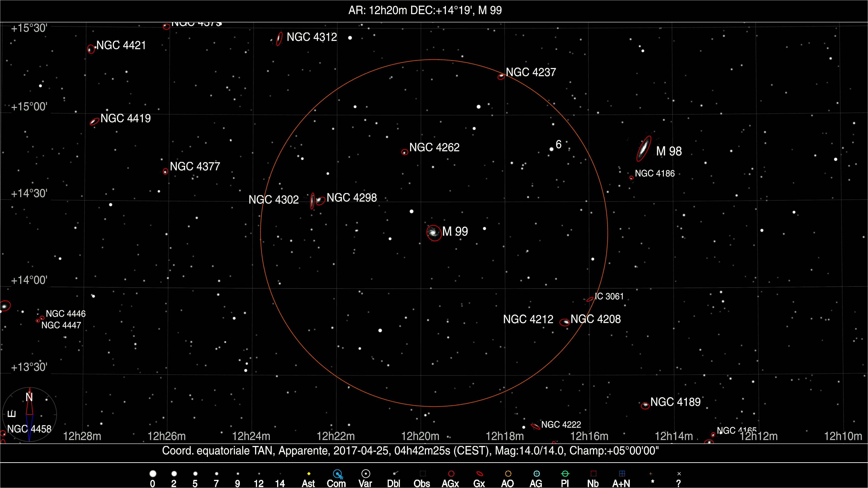The image size is (868, 488).
Task: Click the galaxy (Gx) red ellipse legend icon
Action: (479, 474)
